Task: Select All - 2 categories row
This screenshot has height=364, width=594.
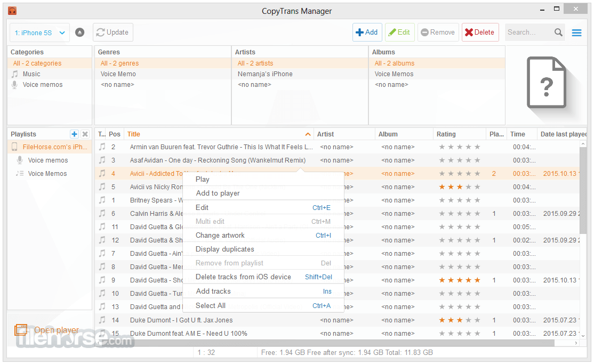Action: tap(50, 63)
